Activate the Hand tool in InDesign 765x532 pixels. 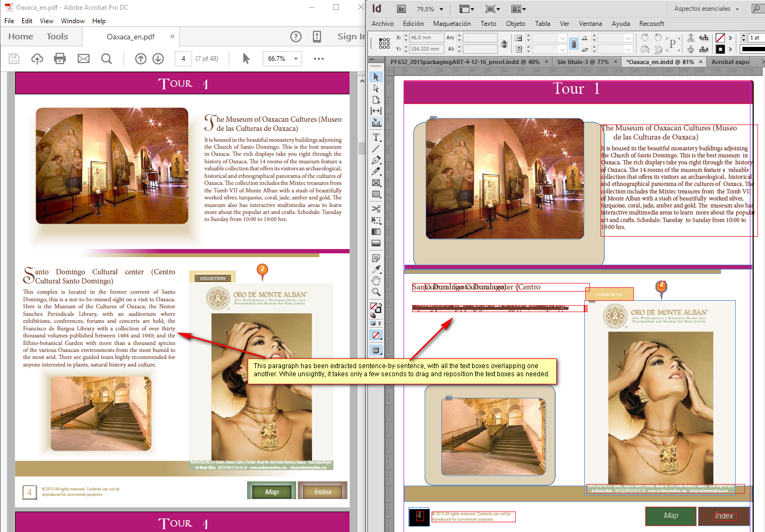coord(376,280)
